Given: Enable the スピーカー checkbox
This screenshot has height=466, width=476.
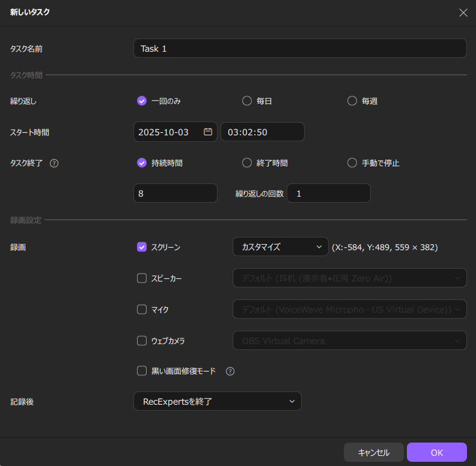Looking at the screenshot, I should (142, 278).
